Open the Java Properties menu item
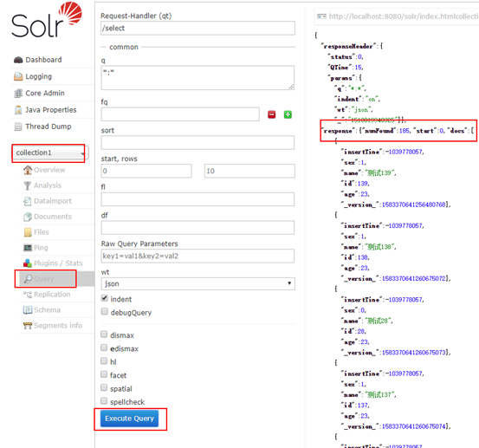This screenshot has width=479, height=448. click(51, 110)
